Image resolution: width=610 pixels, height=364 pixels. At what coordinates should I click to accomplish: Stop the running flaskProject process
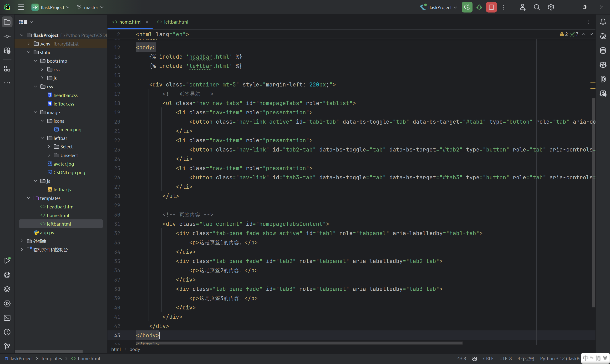pos(492,7)
